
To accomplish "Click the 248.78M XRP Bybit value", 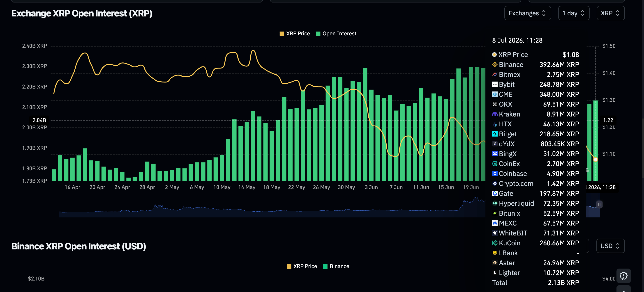I will (559, 84).
